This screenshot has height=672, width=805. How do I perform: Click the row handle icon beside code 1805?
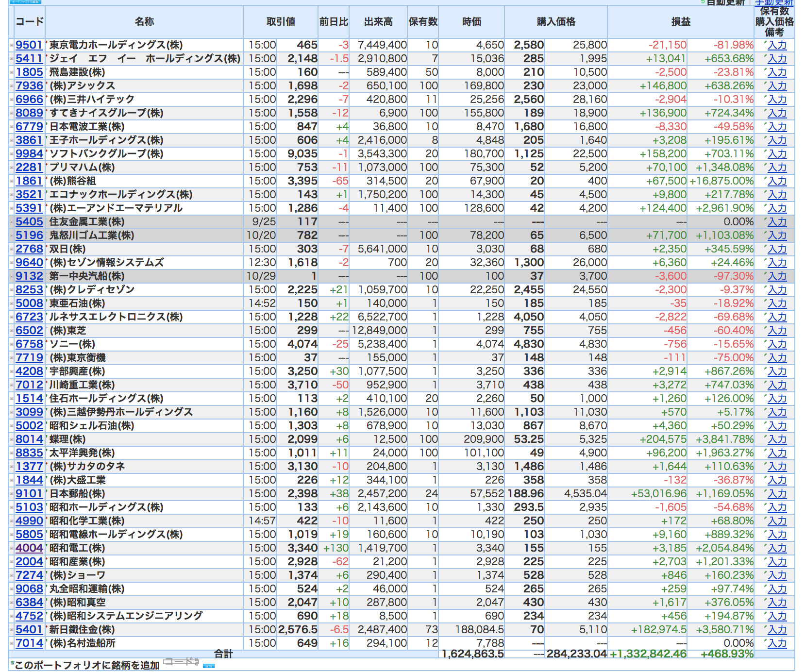12,72
